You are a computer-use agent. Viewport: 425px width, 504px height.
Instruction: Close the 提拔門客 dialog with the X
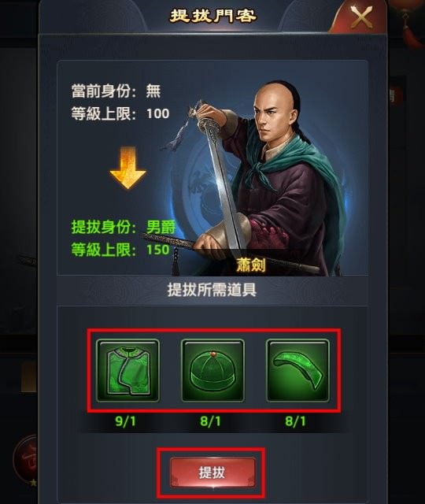click(x=361, y=17)
